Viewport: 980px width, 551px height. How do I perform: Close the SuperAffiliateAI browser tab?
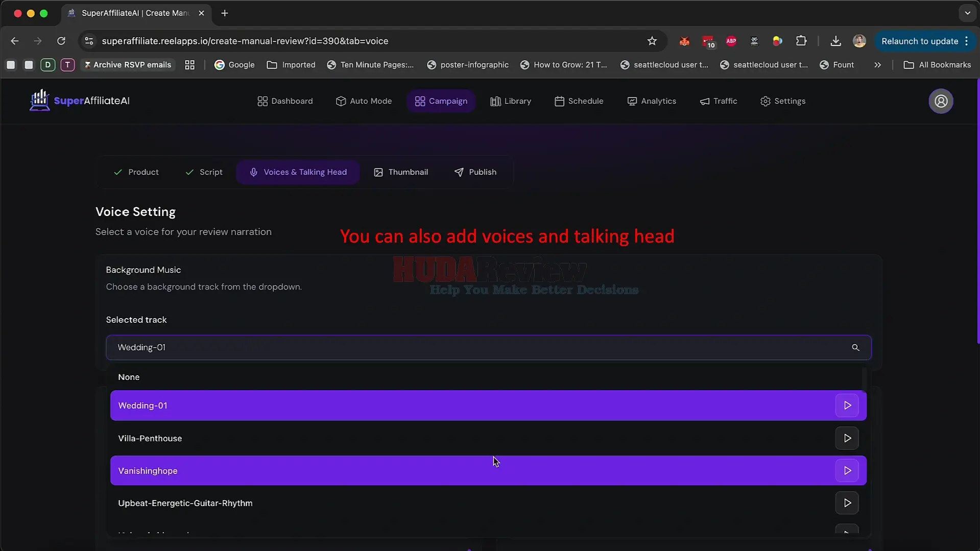[201, 13]
